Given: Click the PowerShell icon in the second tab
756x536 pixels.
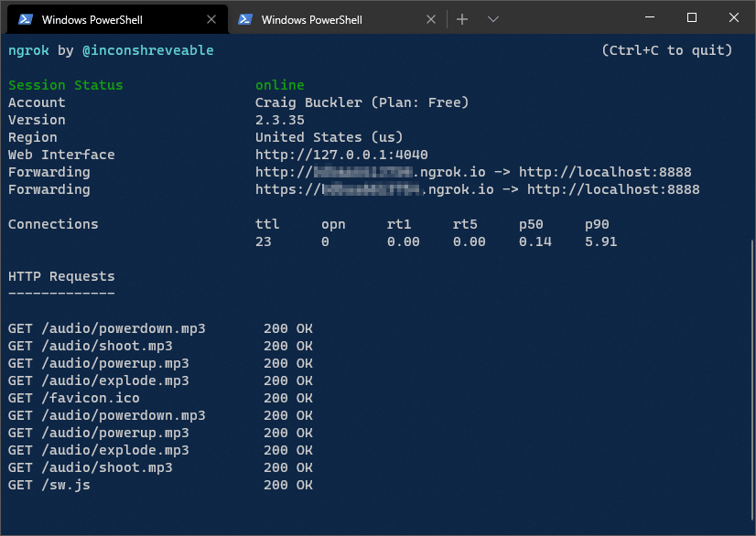Looking at the screenshot, I should click(x=245, y=19).
